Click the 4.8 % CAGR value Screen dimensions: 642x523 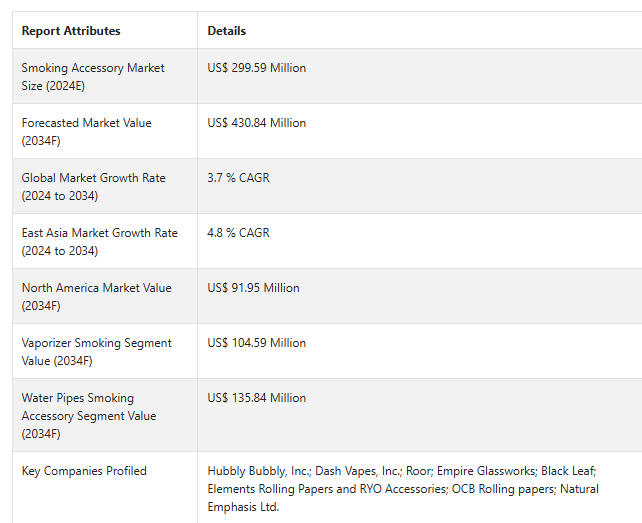pos(239,233)
